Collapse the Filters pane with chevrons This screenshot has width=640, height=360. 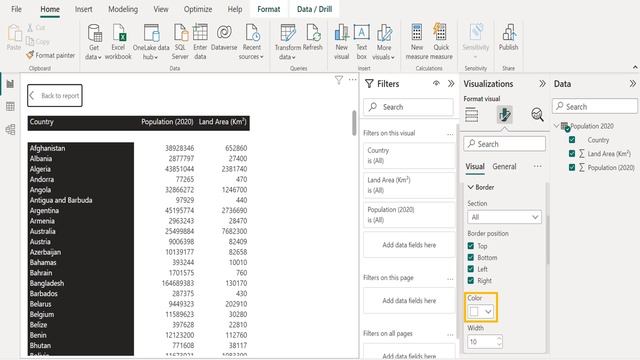pyautogui.click(x=451, y=84)
